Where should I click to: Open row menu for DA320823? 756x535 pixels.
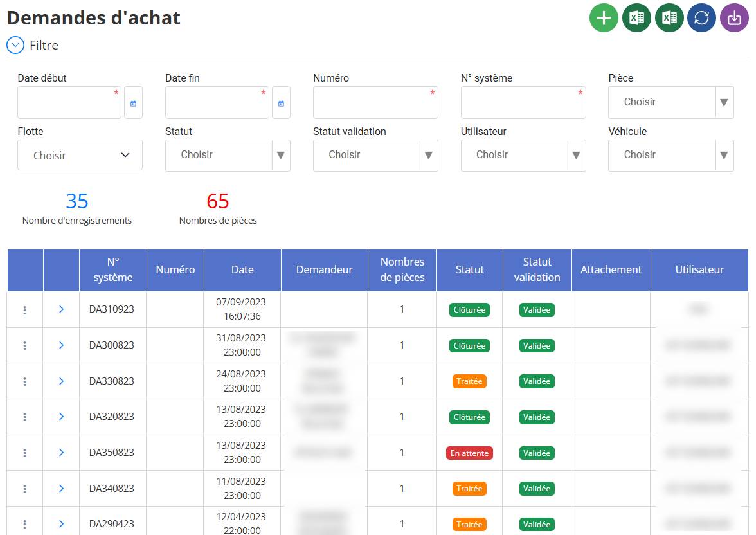click(24, 417)
